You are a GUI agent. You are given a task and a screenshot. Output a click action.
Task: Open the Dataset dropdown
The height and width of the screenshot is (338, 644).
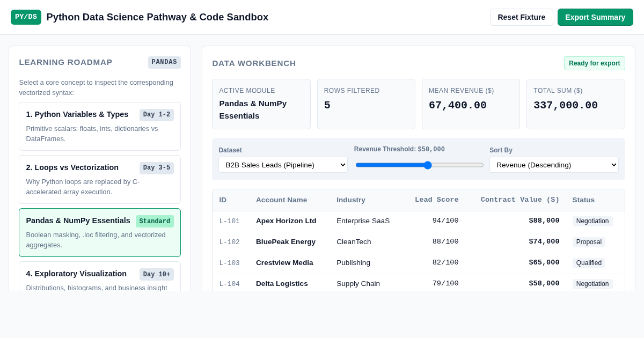point(283,165)
